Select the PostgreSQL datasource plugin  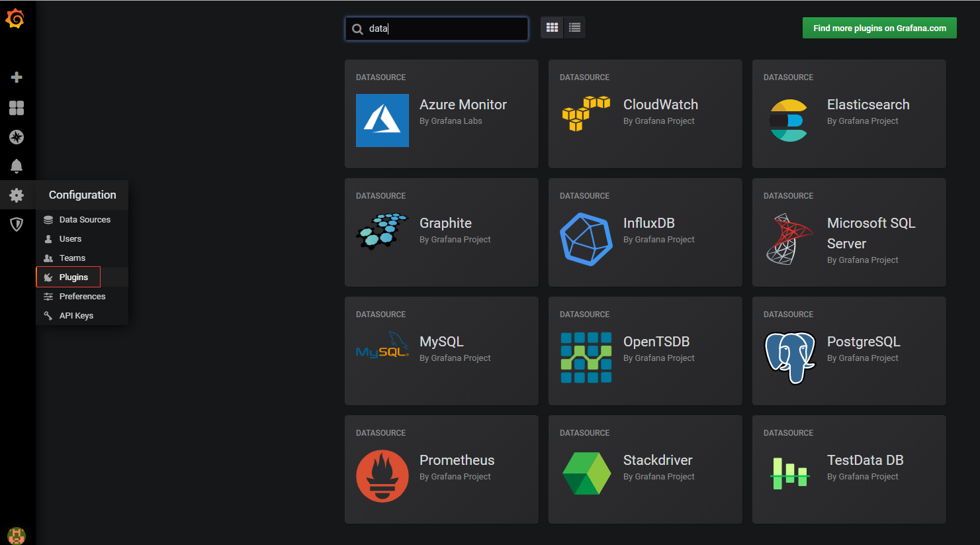[x=849, y=350]
